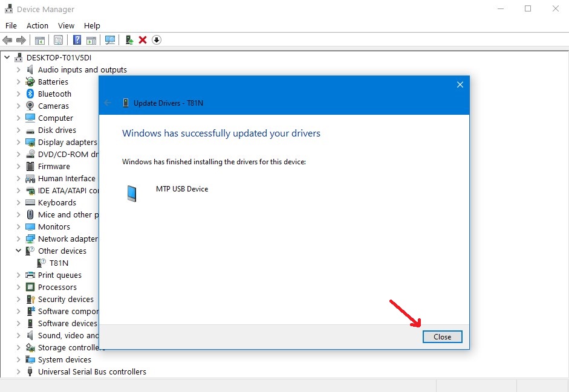Click the Security devices icon
Screen dimensions: 569x392
[x=30, y=299]
